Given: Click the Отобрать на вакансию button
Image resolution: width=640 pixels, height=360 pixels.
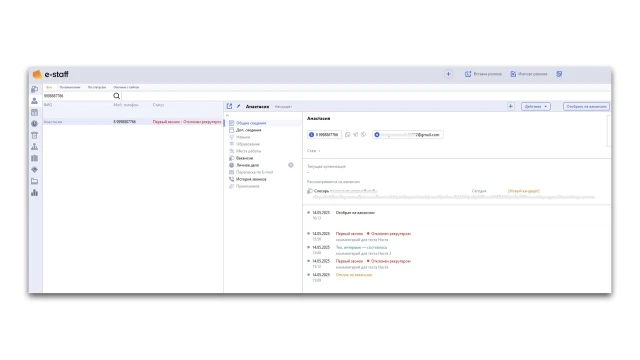Looking at the screenshot, I should (587, 107).
